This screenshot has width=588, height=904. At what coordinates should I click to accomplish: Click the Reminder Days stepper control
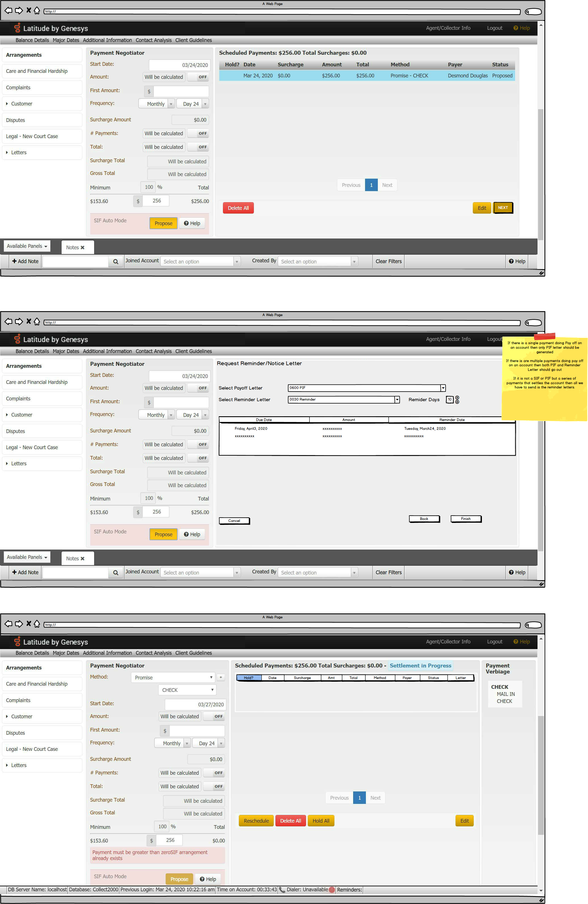(x=457, y=399)
